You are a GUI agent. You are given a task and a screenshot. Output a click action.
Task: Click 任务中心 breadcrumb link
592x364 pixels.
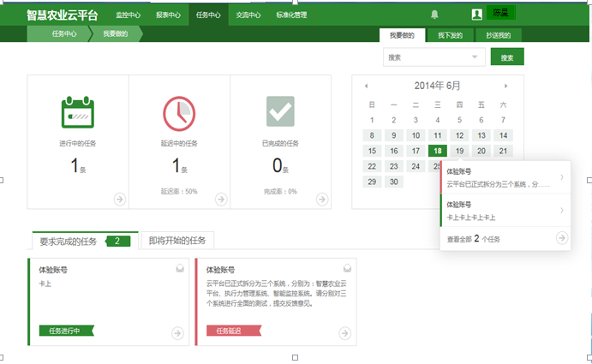(64, 34)
